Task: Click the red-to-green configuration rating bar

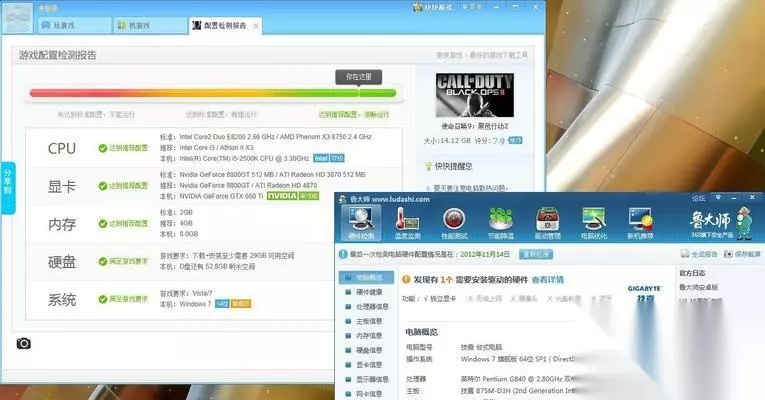Action: click(x=213, y=93)
